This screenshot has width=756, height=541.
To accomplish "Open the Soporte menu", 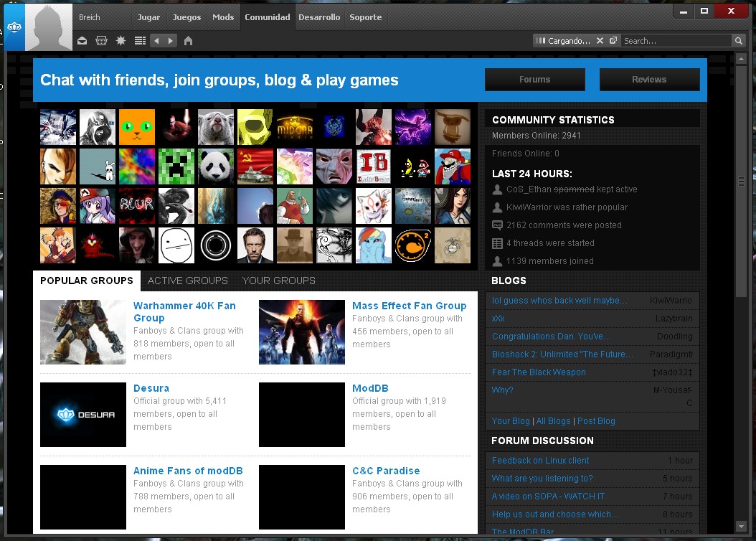I will [x=366, y=17].
